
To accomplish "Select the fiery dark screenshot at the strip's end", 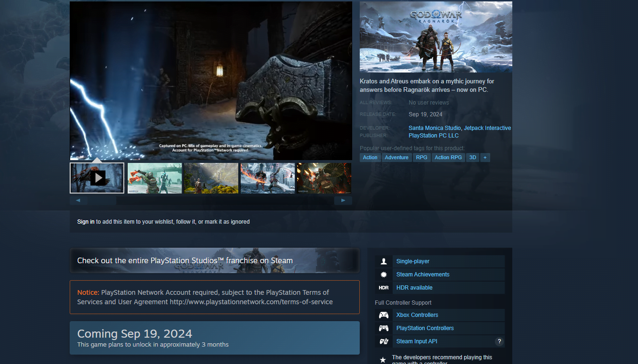I will click(x=324, y=178).
